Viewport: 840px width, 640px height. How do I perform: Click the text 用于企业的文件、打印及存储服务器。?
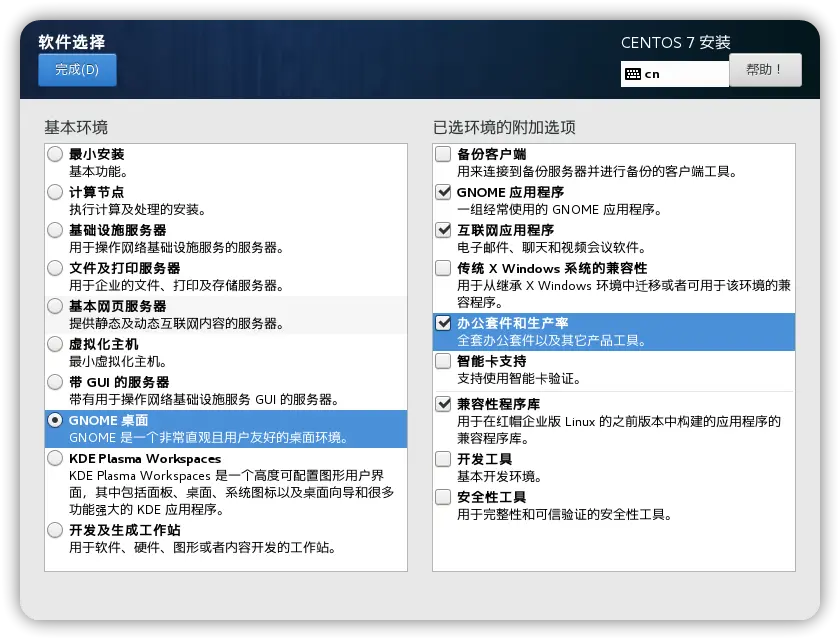tap(177, 286)
